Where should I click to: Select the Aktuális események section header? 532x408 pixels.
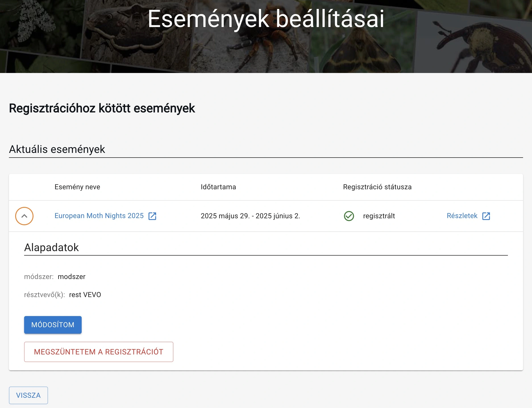[57, 149]
